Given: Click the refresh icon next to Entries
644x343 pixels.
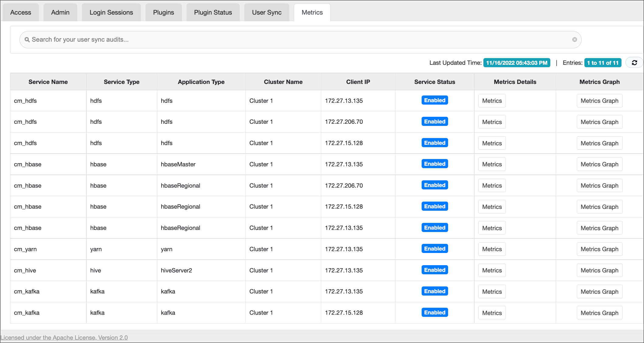Looking at the screenshot, I should pos(634,63).
